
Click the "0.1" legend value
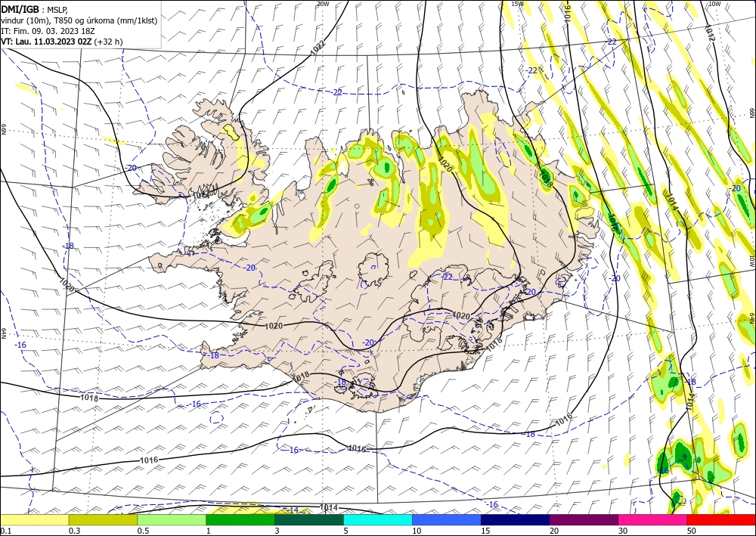[5, 531]
